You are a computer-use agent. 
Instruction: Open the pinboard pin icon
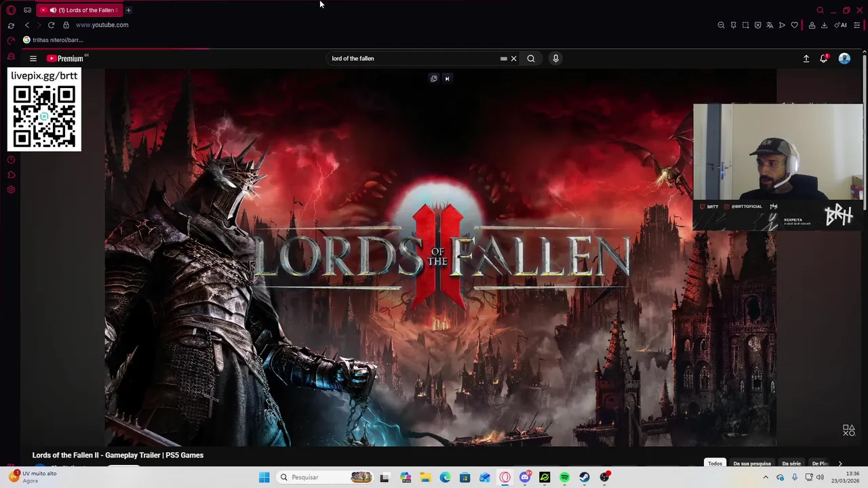tap(733, 25)
